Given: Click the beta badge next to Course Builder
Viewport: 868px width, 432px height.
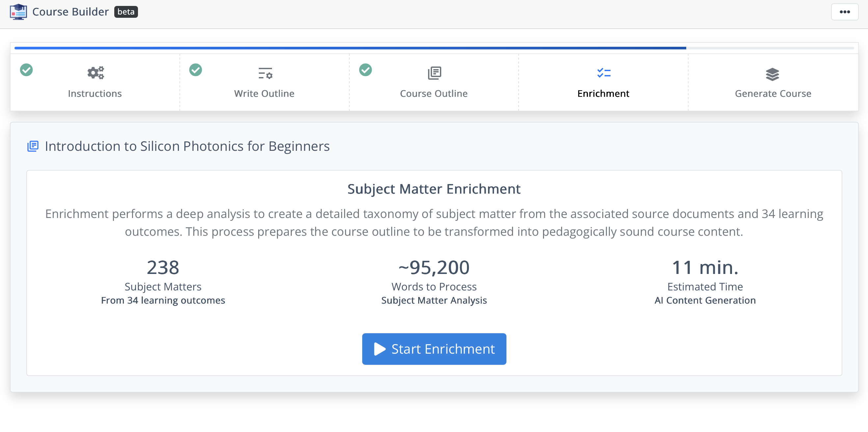Looking at the screenshot, I should [x=126, y=12].
